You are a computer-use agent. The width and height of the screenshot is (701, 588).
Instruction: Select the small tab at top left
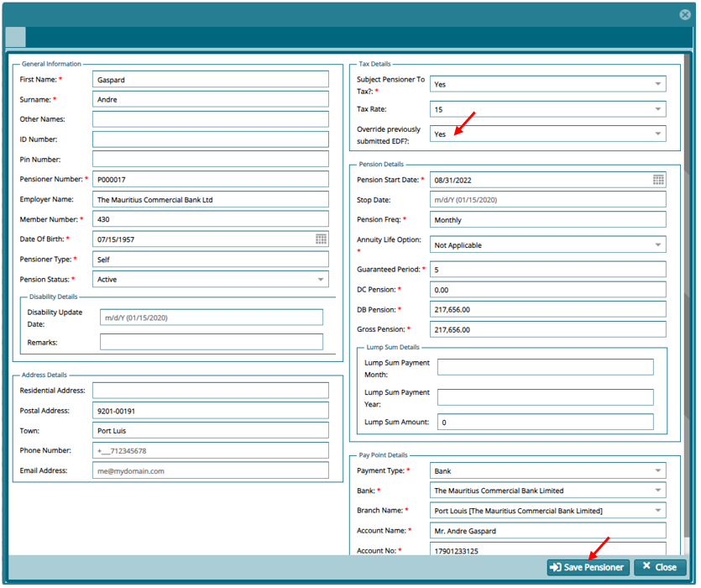(15, 37)
